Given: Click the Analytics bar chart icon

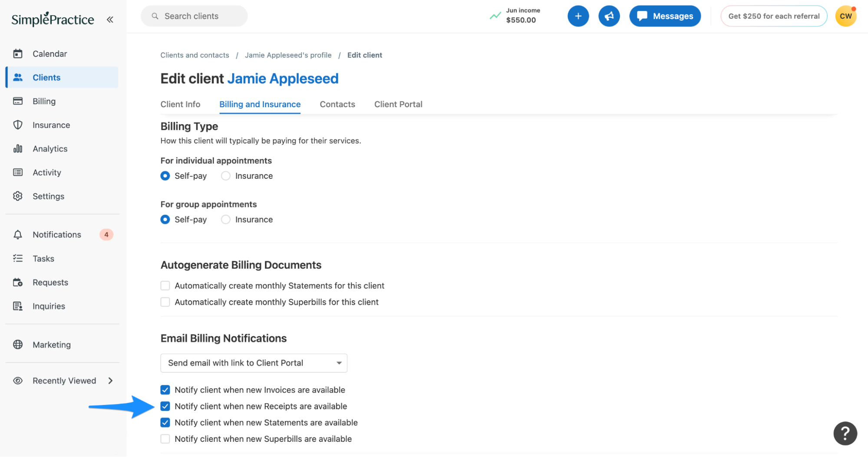Looking at the screenshot, I should click(x=18, y=149).
